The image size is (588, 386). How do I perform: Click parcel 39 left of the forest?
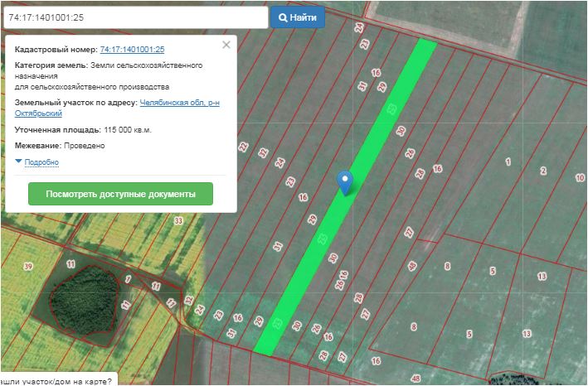pos(28,266)
